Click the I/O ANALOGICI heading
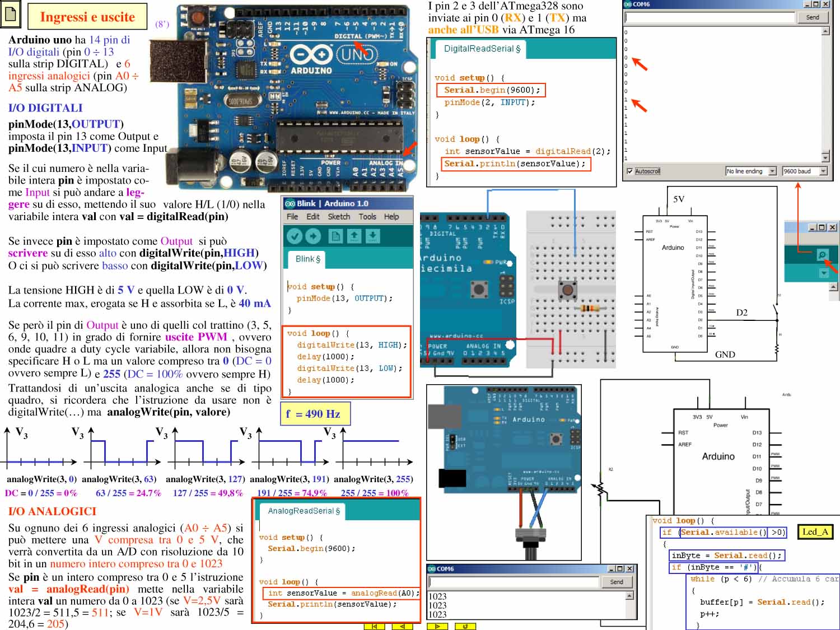The width and height of the screenshot is (840, 630). click(x=52, y=511)
